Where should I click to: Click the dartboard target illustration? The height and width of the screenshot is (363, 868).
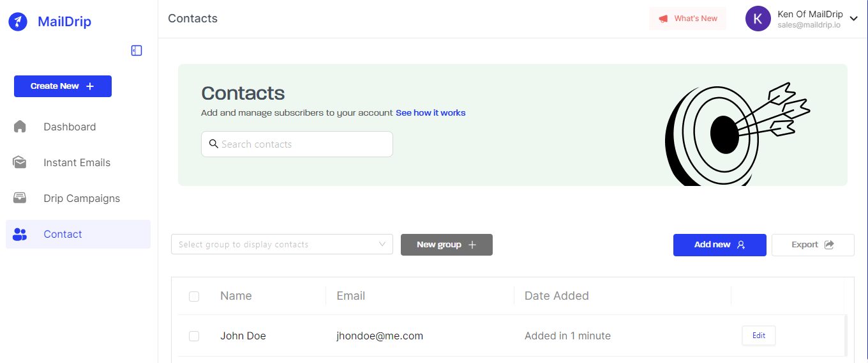[737, 134]
